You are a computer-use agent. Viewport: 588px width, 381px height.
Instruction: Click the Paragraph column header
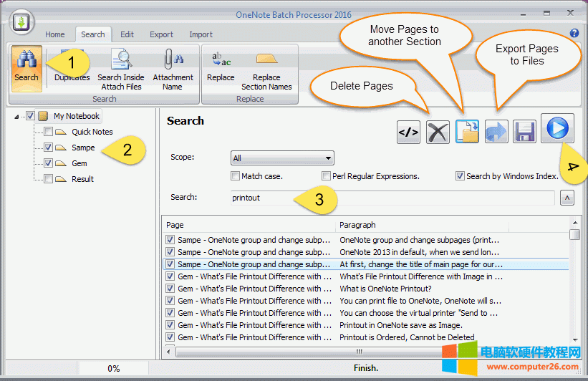pos(423,225)
